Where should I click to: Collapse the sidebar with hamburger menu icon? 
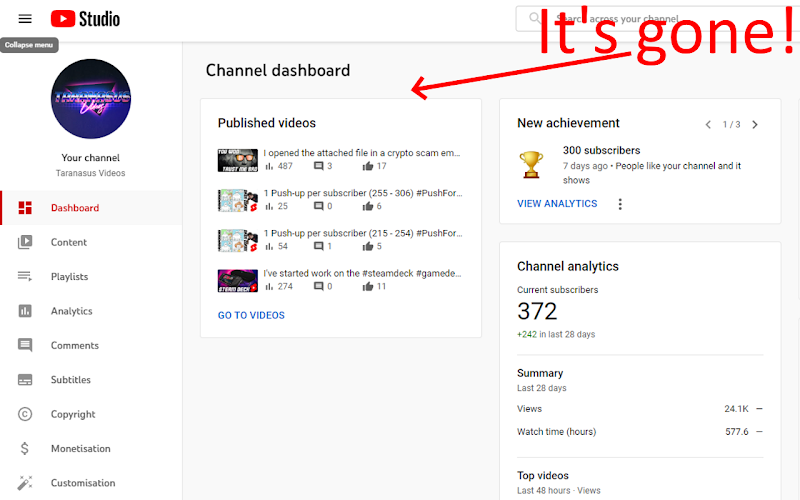pyautogui.click(x=25, y=19)
